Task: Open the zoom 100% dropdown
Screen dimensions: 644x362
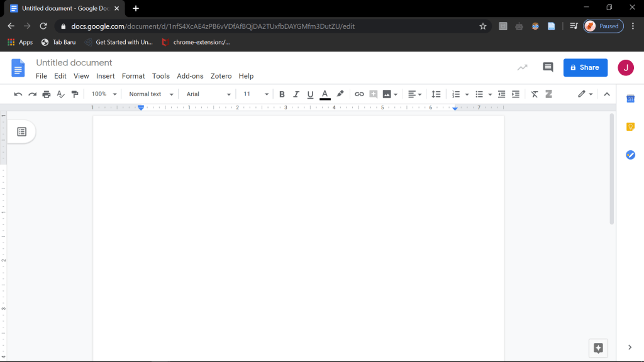Action: point(104,94)
